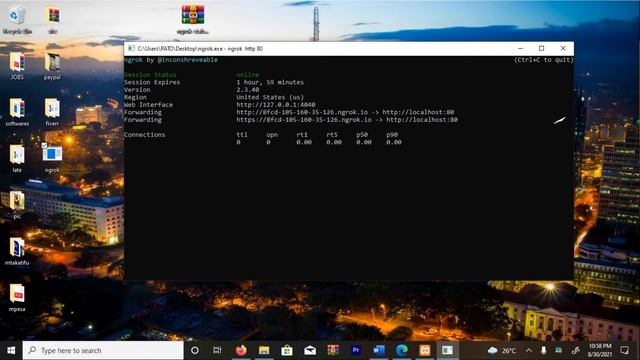Show hidden system tray icons chevron

tap(529, 350)
